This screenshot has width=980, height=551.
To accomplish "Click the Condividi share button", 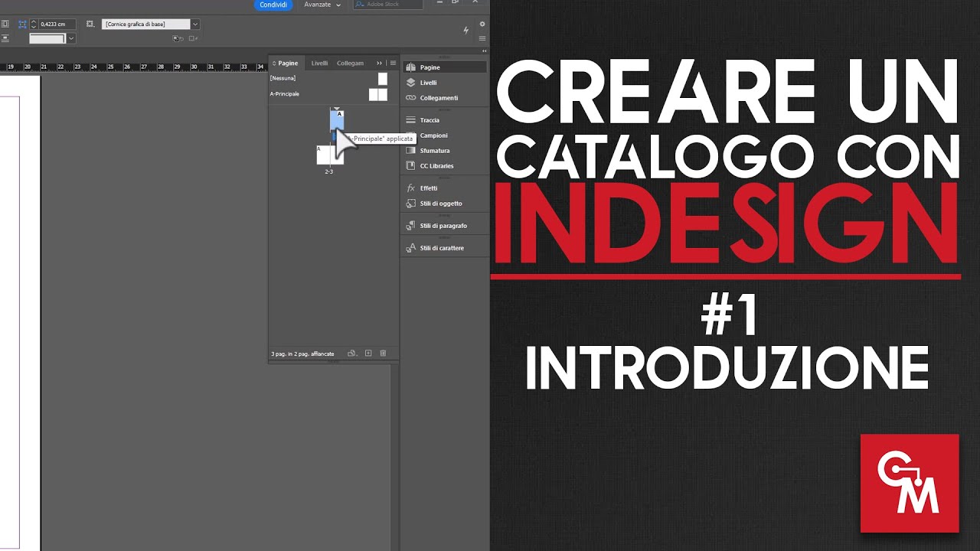I will (x=273, y=5).
